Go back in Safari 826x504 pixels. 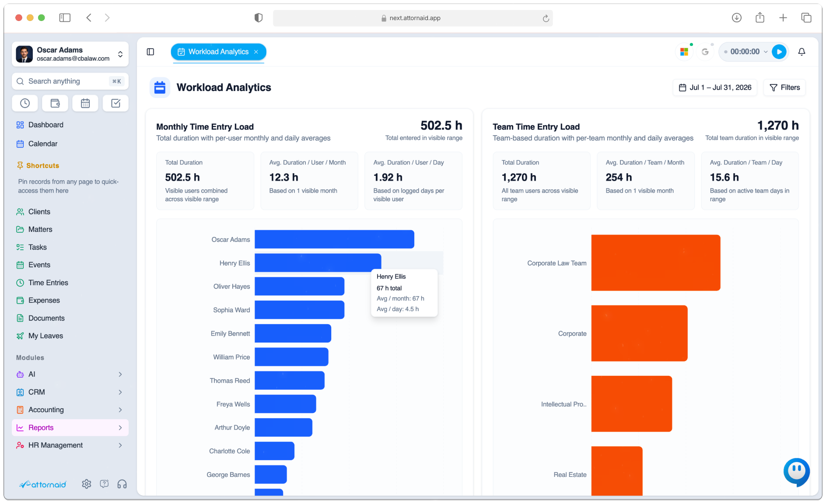(x=89, y=17)
